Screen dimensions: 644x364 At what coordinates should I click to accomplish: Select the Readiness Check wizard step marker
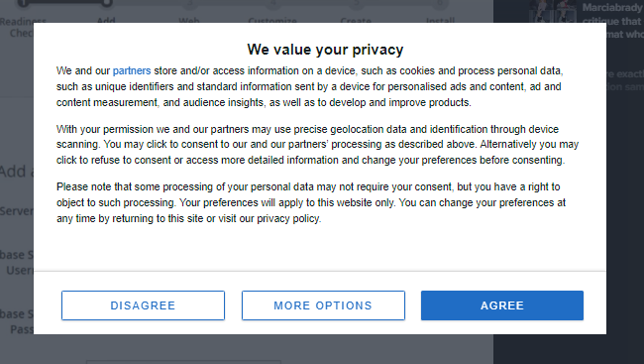pyautogui.click(x=24, y=3)
